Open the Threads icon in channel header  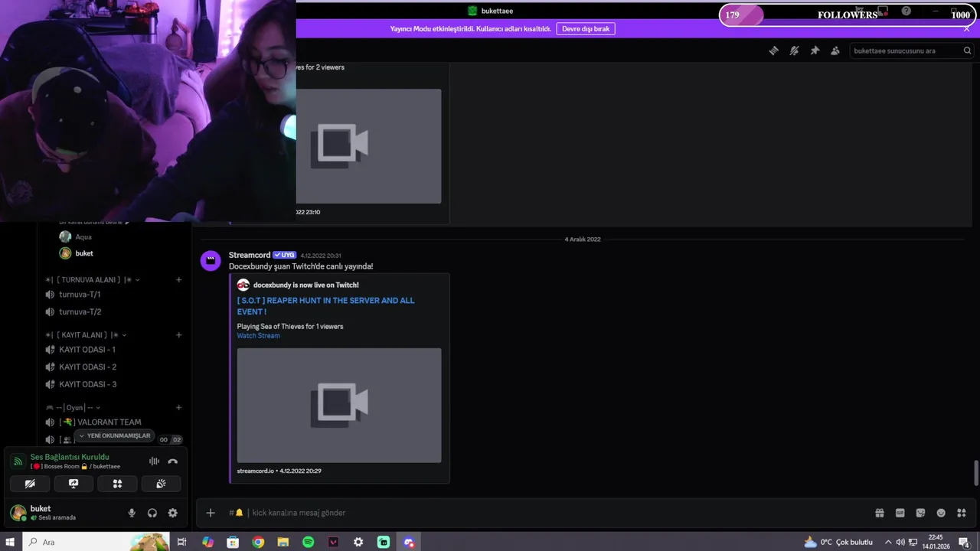[x=774, y=51]
